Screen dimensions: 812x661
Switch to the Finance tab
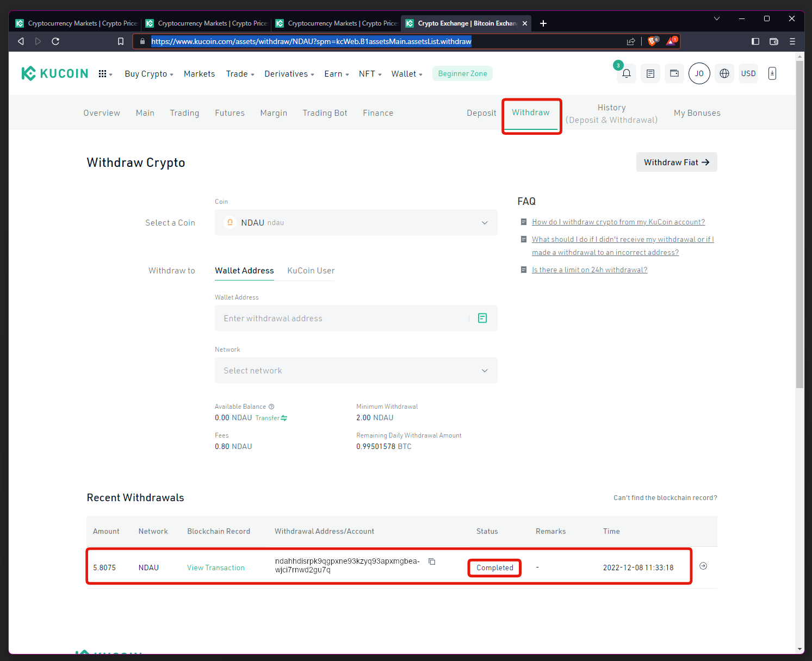[x=378, y=113]
